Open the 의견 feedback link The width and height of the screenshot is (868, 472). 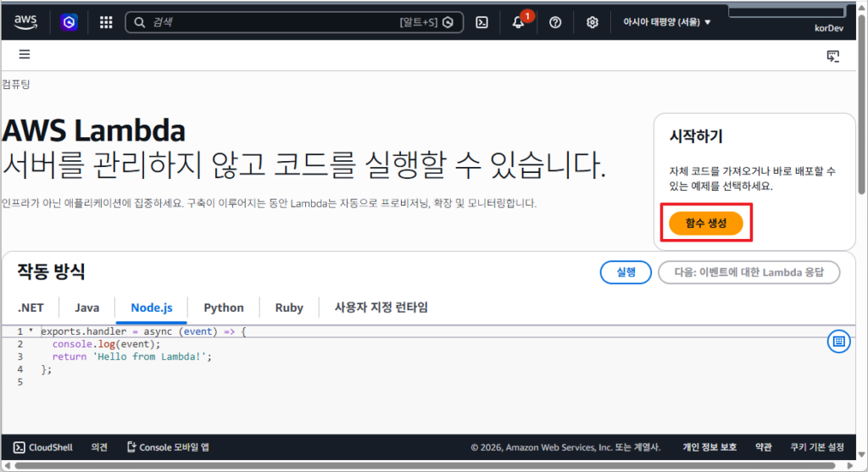99,447
